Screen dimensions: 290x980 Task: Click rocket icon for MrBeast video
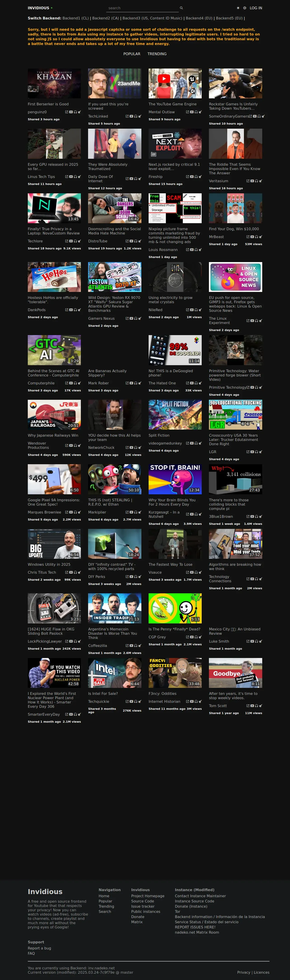click(x=261, y=237)
